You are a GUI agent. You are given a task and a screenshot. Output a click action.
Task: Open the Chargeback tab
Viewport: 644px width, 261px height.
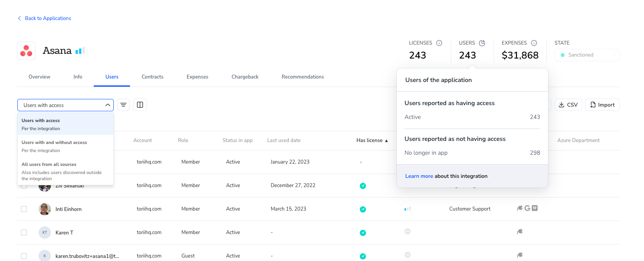coord(245,77)
